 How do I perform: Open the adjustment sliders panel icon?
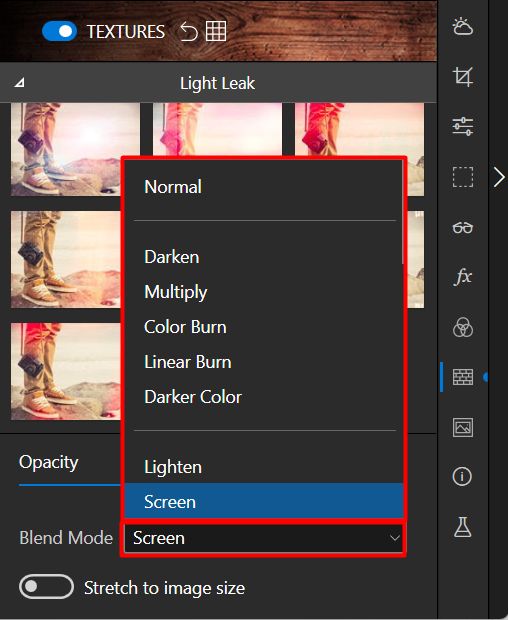click(463, 127)
